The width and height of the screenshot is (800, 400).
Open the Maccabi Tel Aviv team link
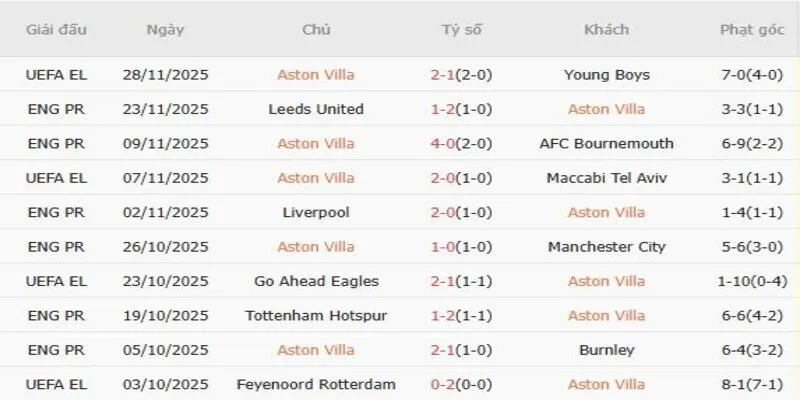pyautogui.click(x=606, y=178)
